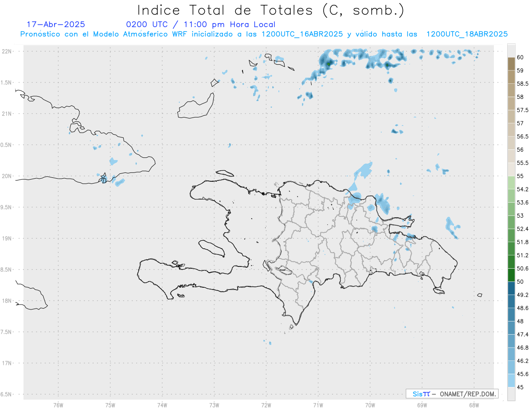The image size is (532, 411).
Task: Click the colorbar value '47.4'
Action: tap(523, 334)
